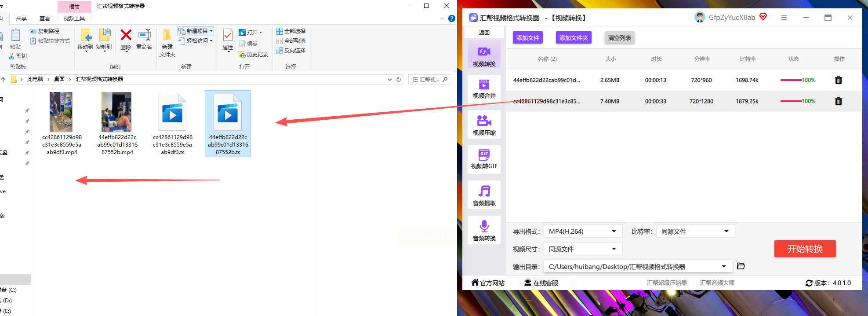Viewport: 868px width, 316px height.
Task: Expand the 打开 dropdown in Explorer ribbon
Action: click(261, 33)
